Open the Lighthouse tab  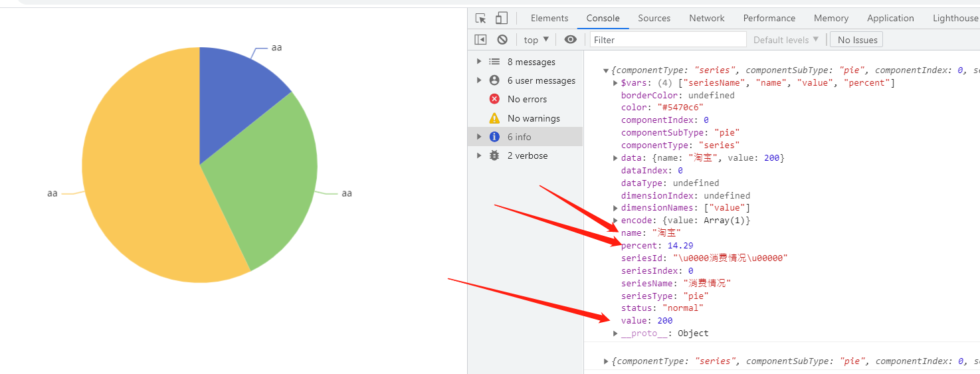point(955,18)
